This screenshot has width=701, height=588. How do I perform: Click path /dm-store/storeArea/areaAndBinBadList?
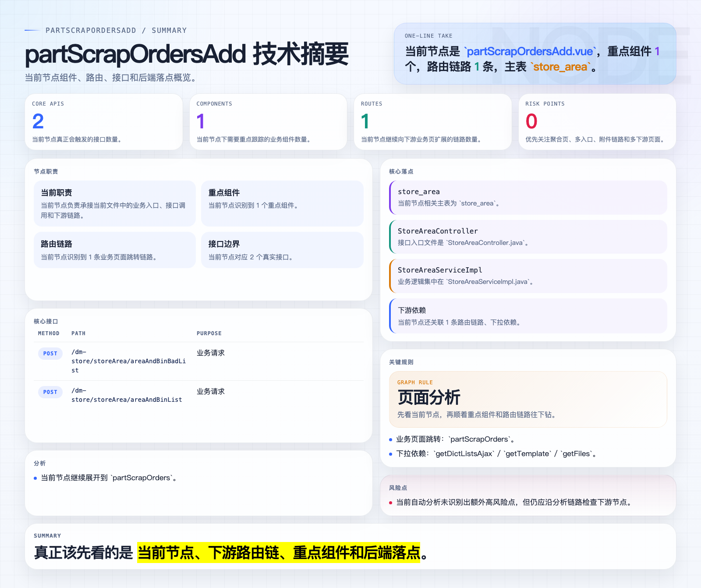[x=129, y=361]
